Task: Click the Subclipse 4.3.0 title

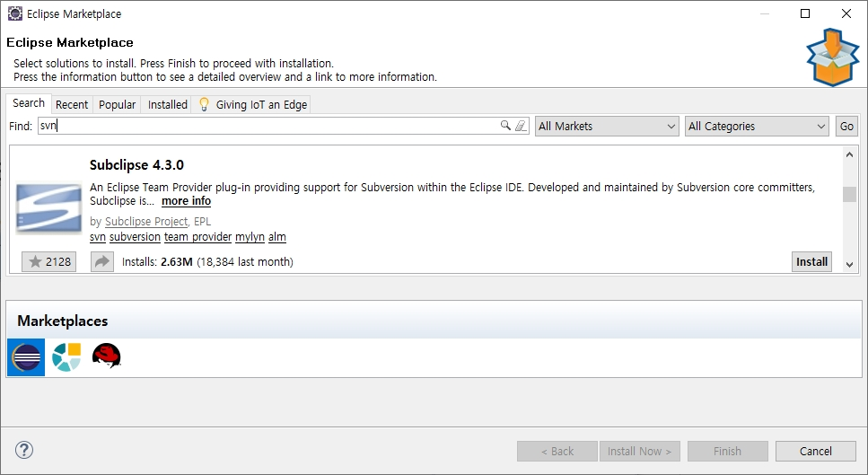Action: pos(136,165)
